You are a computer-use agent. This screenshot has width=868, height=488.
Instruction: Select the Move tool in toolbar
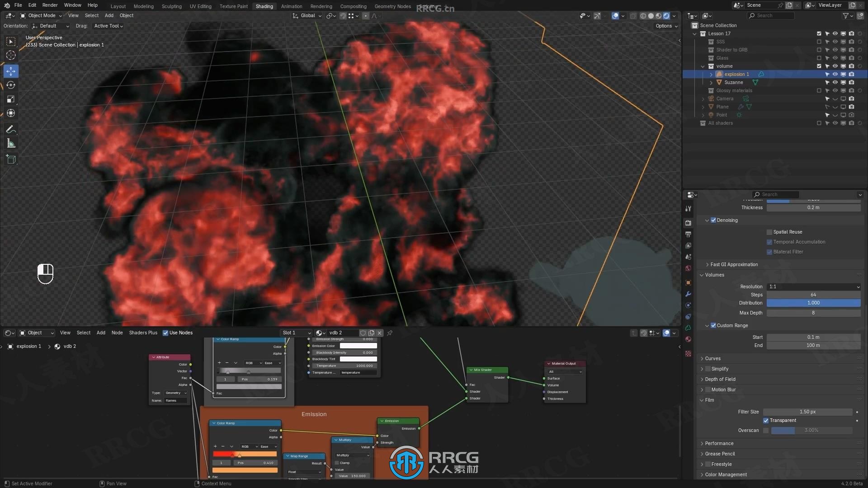coord(11,71)
